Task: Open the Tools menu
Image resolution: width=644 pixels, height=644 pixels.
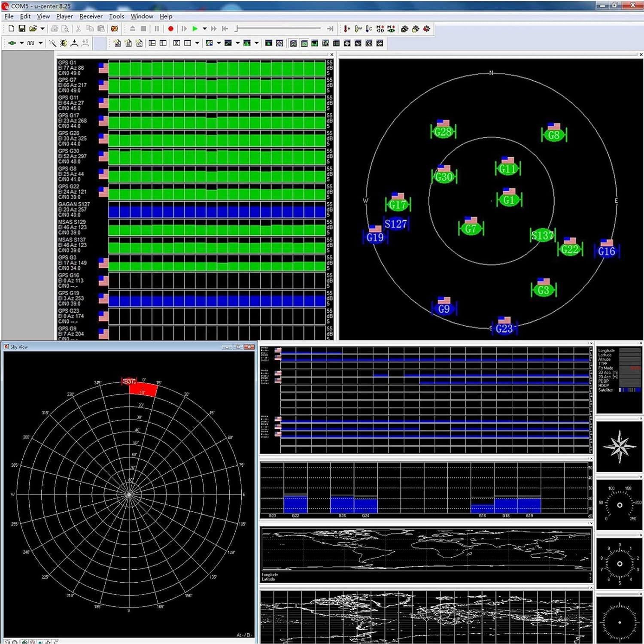Action: 116,16
